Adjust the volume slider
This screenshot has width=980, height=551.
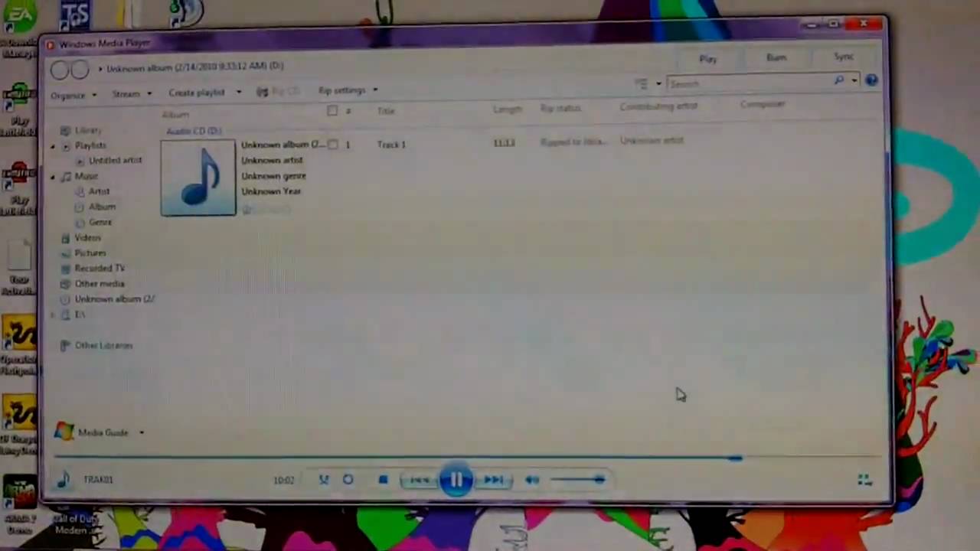(x=579, y=480)
